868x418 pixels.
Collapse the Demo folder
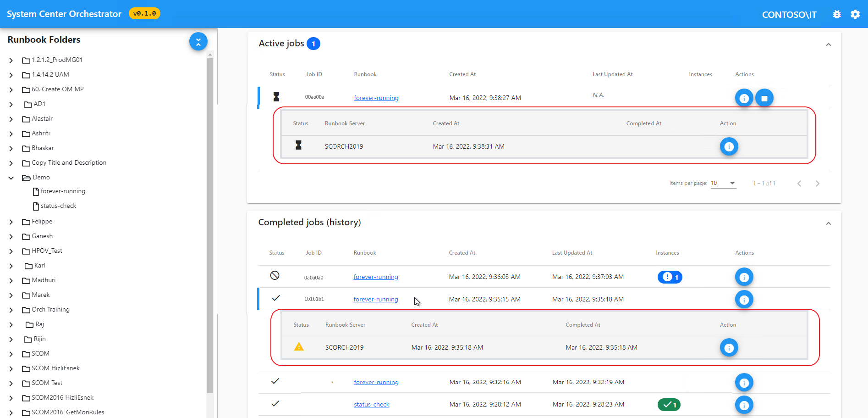tap(11, 178)
